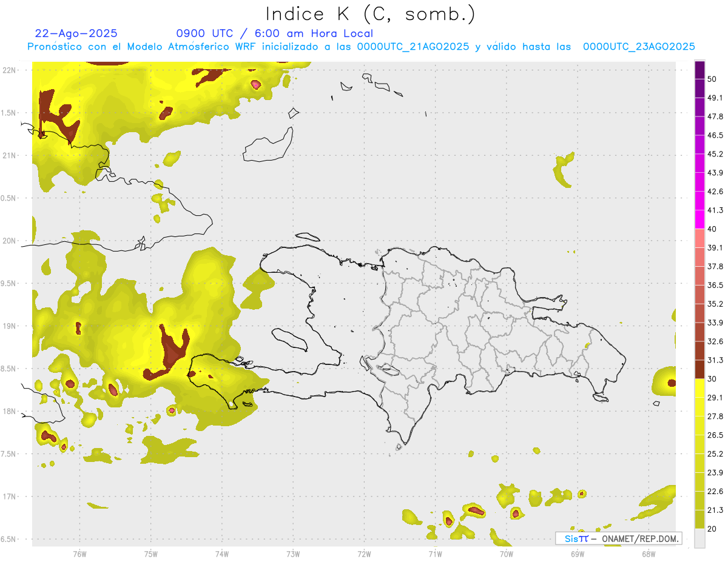Click the dark purple swatch between 49.1 and 50
Viewport: 728px width, 562px height.
click(x=700, y=89)
